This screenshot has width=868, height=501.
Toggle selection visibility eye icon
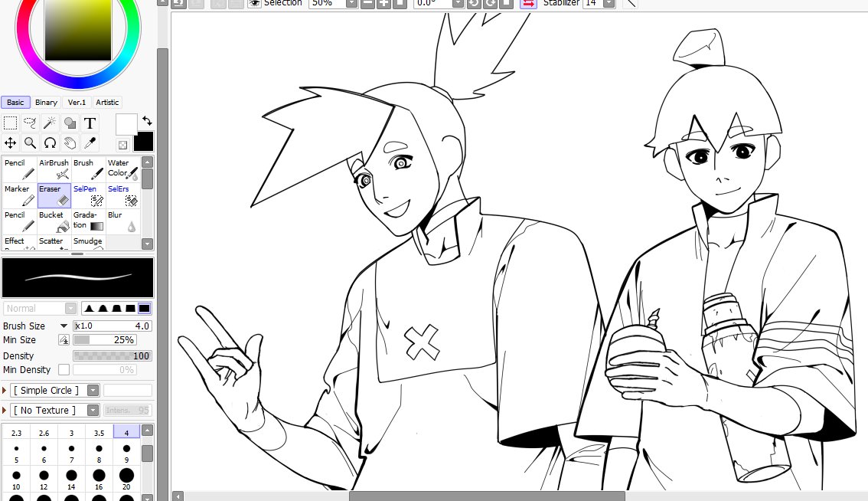tap(253, 3)
